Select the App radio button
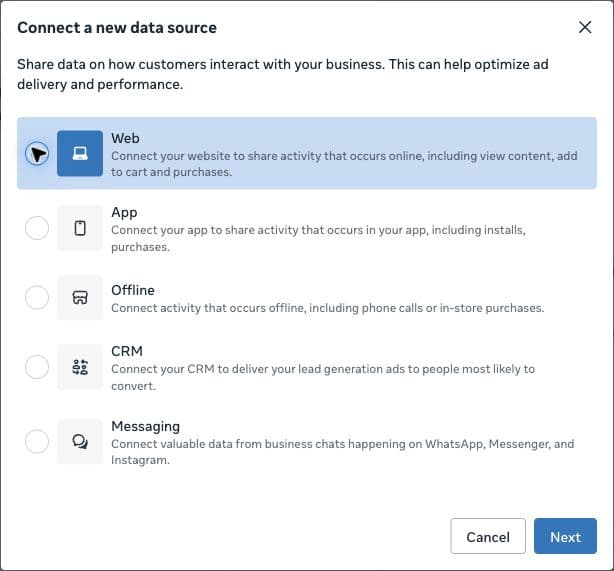Viewport: 614px width, 571px height. tap(37, 228)
